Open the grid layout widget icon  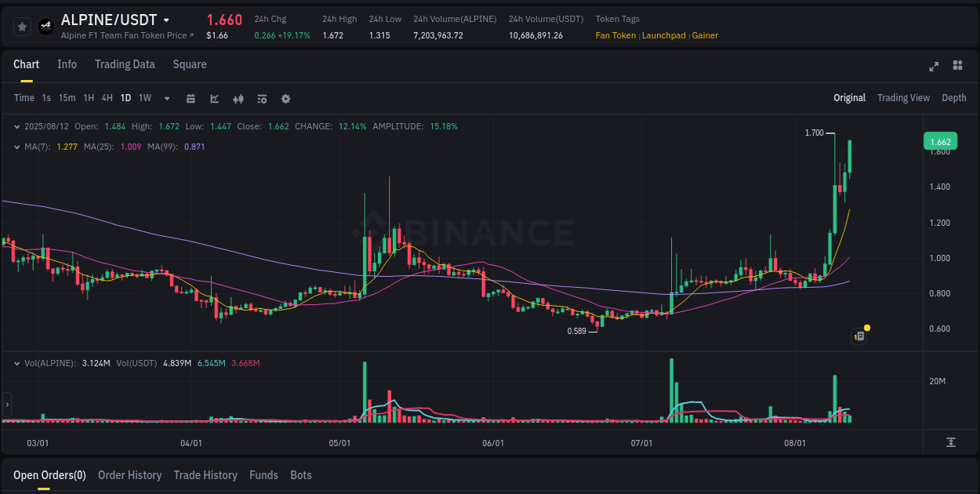point(957,67)
